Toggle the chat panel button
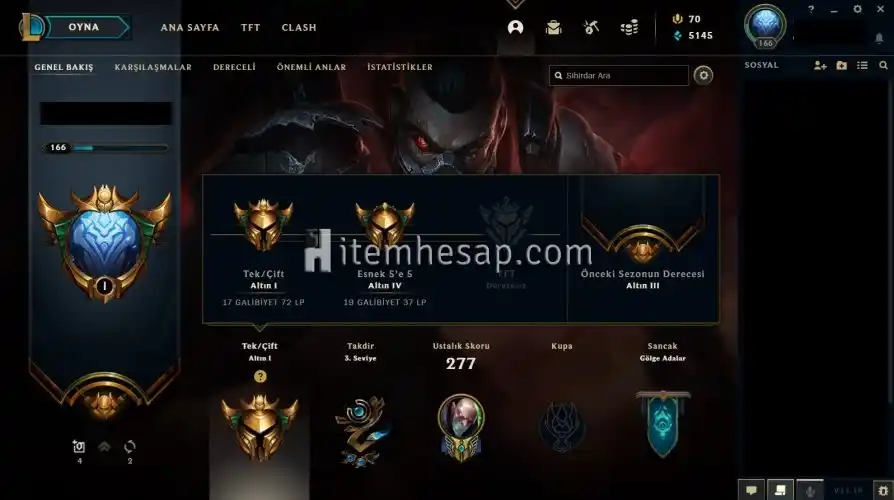The width and height of the screenshot is (894, 500). [751, 490]
